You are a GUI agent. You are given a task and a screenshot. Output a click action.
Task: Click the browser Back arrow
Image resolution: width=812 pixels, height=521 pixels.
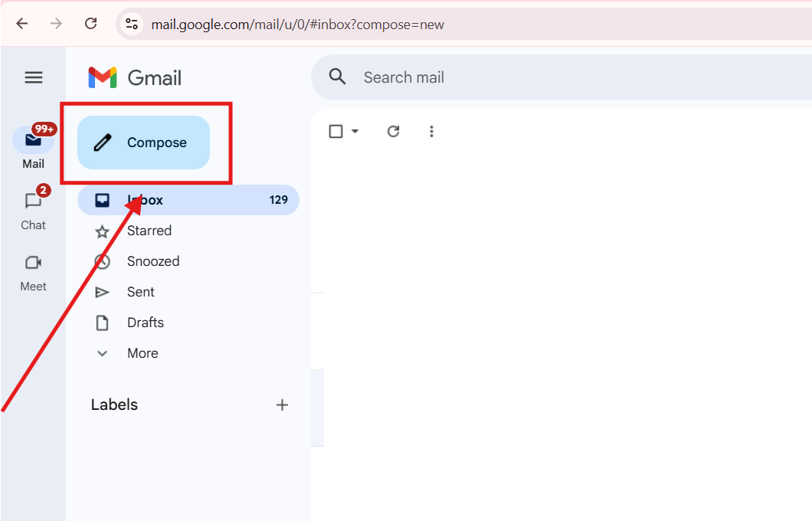point(21,23)
